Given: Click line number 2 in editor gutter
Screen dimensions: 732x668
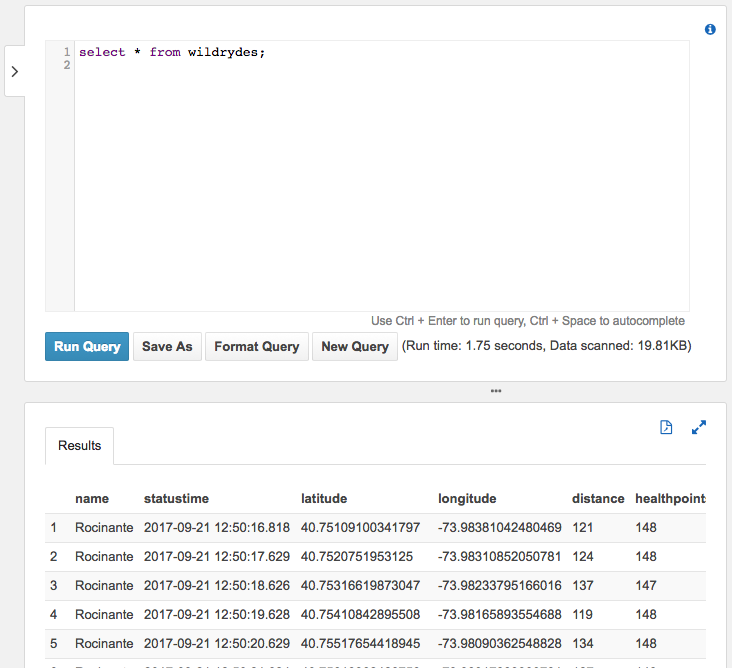Looking at the screenshot, I should coord(67,65).
